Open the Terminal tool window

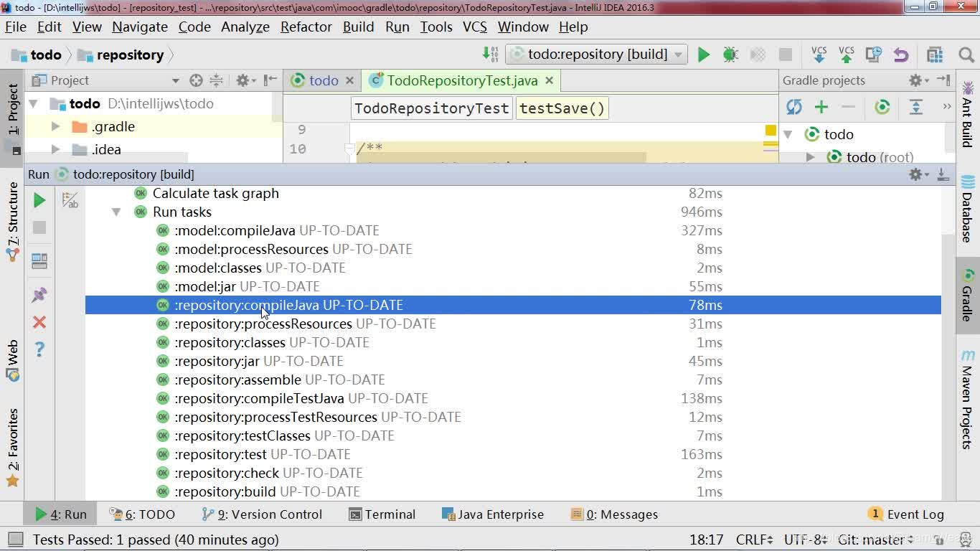tap(382, 514)
